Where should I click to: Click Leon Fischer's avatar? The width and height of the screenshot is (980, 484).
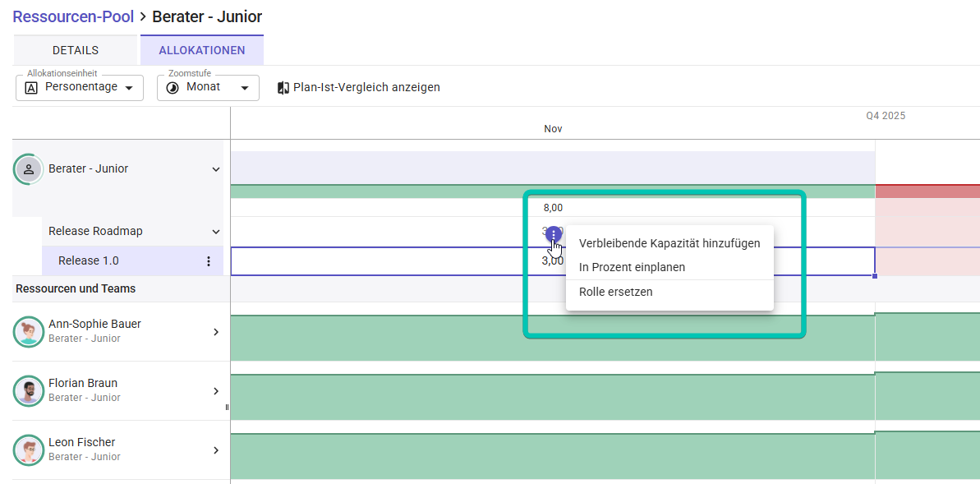(x=29, y=450)
